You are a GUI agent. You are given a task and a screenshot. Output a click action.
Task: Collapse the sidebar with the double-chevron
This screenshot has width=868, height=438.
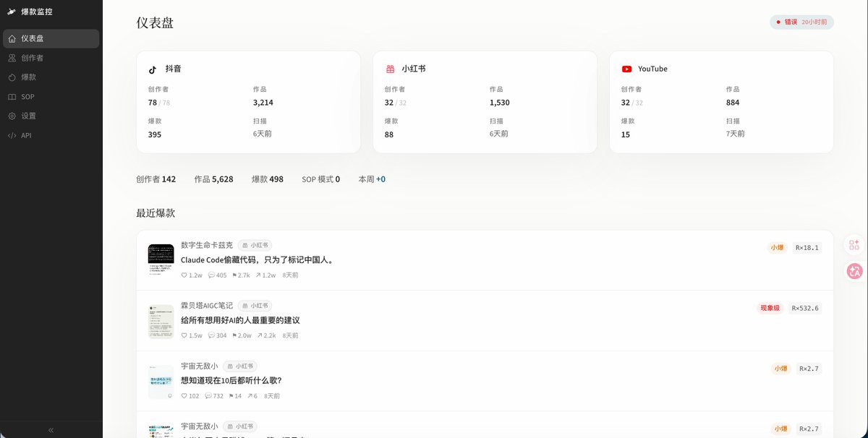coord(51,429)
